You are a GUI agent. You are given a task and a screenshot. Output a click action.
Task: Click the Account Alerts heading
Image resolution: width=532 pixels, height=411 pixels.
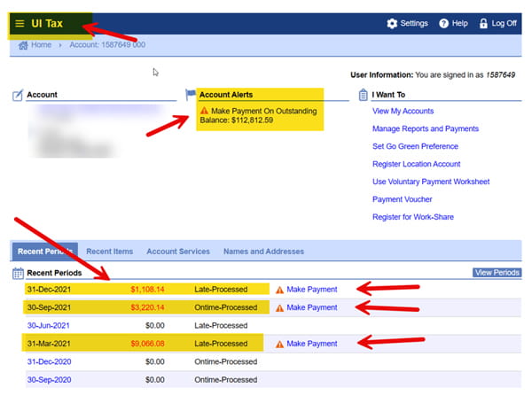[226, 95]
